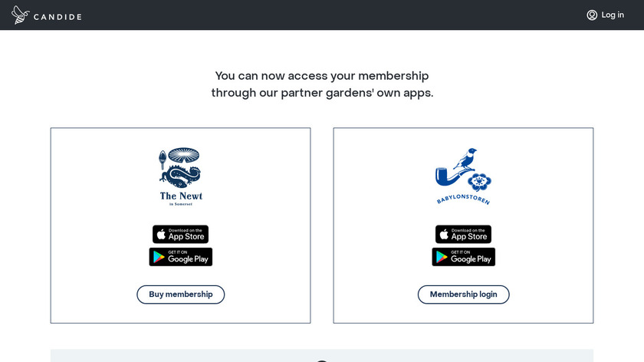The image size is (644, 362).
Task: Click the curved Babylonstoren caption text
Action: point(463,200)
